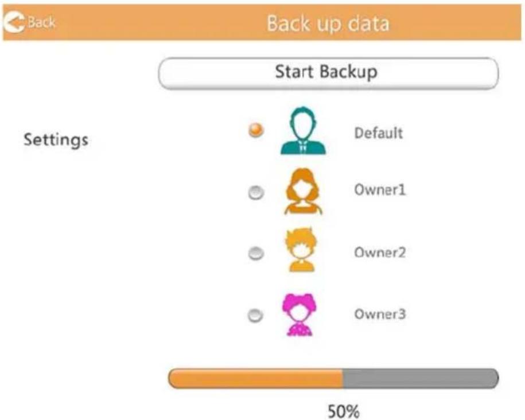Select the pink Owner3 girl avatar
Viewport: 525px width, 420px height.
tap(300, 314)
